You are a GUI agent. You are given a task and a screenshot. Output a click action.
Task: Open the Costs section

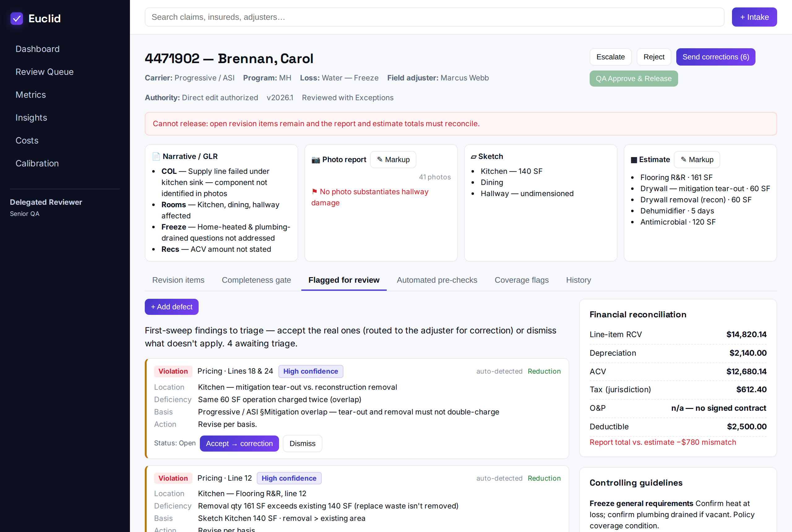tap(27, 140)
